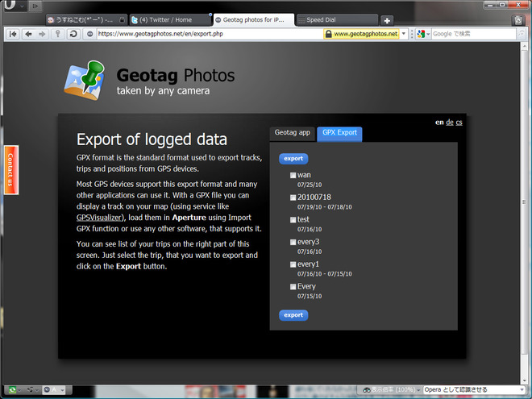Click the yellow www.geotagphotos.net security badge
This screenshot has height=399, width=532.
(361, 34)
